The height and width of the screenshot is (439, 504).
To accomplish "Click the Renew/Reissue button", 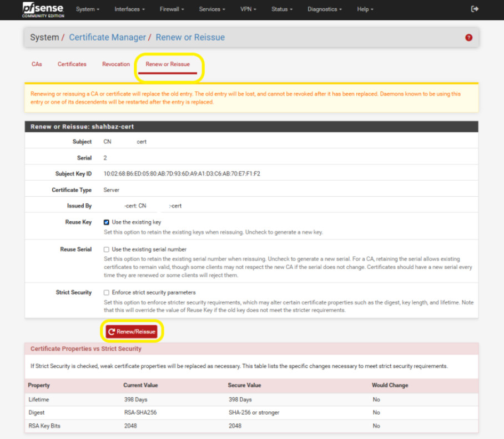I will click(x=132, y=332).
